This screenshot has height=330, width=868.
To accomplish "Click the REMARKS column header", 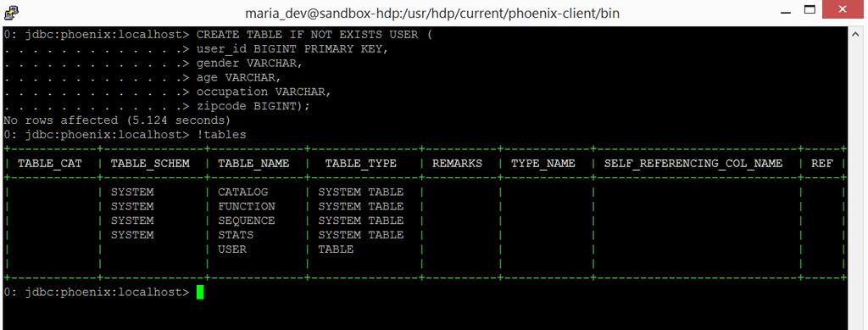I will point(457,164).
